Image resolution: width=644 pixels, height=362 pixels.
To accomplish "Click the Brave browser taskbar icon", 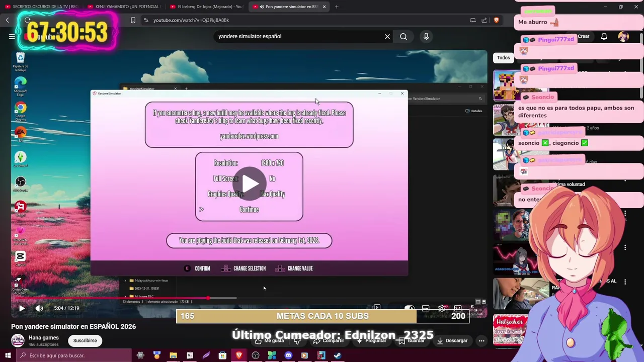I will click(239, 355).
